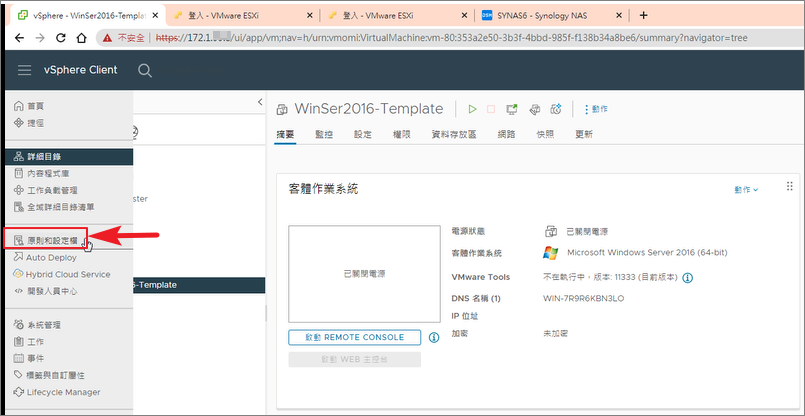The height and width of the screenshot is (416, 805).
Task: Click DNS name WIN-7R9R6KBN3LO
Action: pyautogui.click(x=584, y=298)
